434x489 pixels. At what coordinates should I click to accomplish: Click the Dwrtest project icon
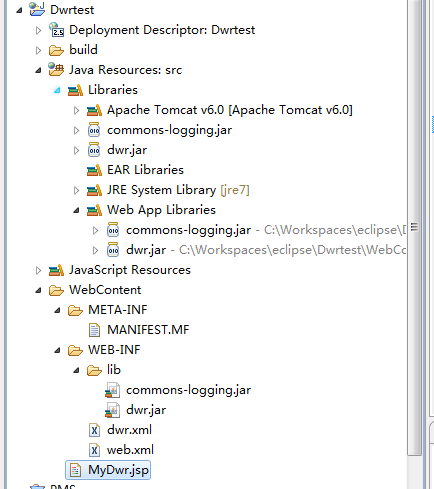(37, 9)
